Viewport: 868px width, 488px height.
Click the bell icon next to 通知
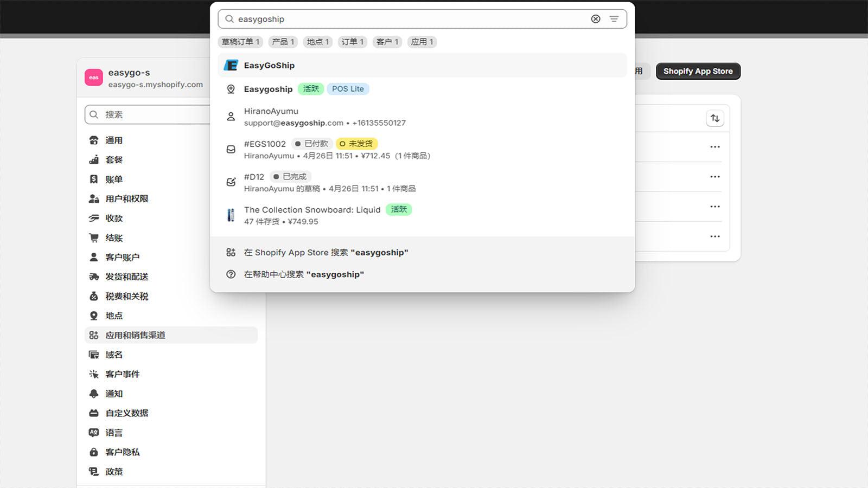pos(94,394)
